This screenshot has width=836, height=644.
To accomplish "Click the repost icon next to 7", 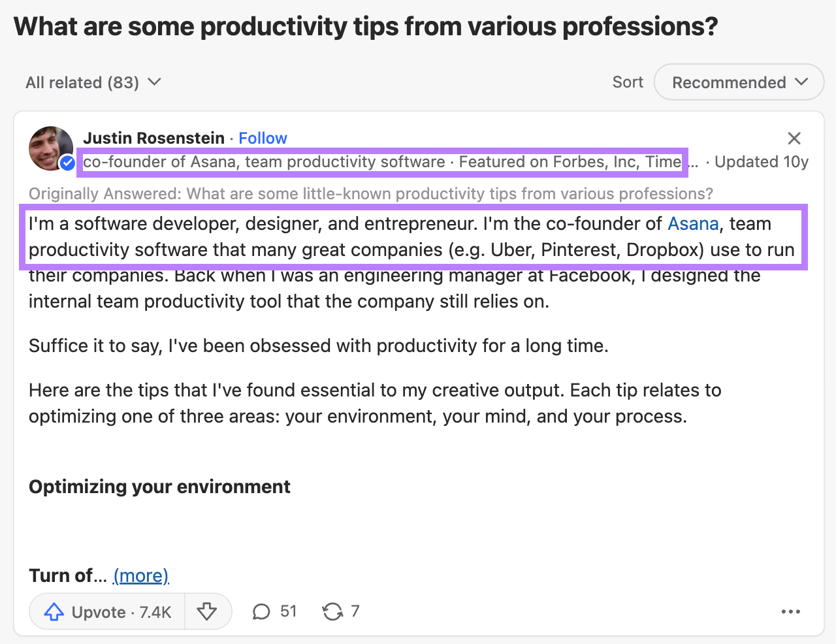I will 333,611.
